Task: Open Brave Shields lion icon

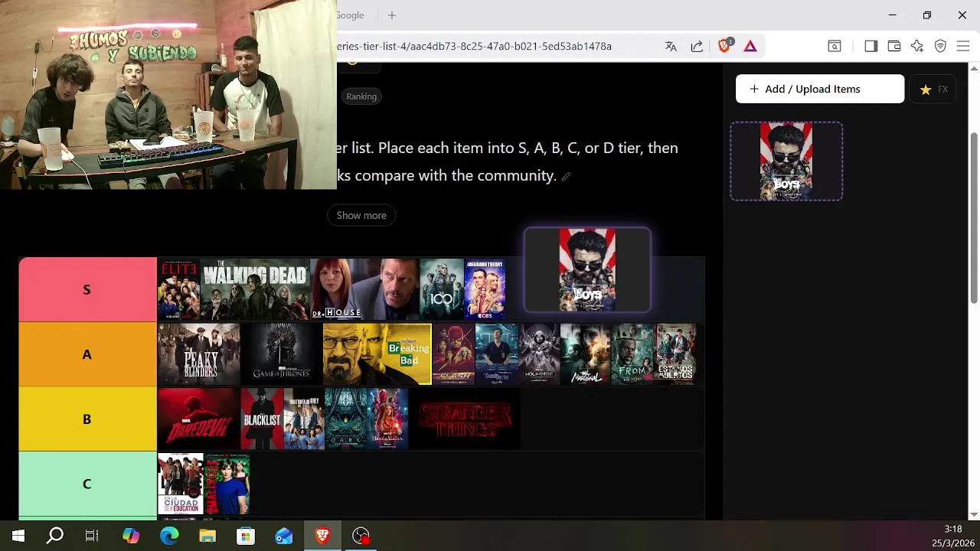Action: pyautogui.click(x=724, y=45)
